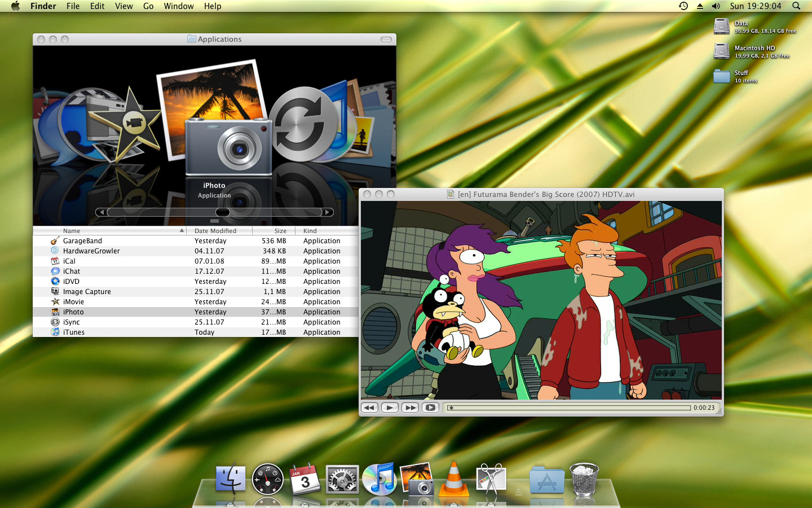Screen dimensions: 812x508
Task: Click the iMovie name in the list
Action: tap(73, 302)
